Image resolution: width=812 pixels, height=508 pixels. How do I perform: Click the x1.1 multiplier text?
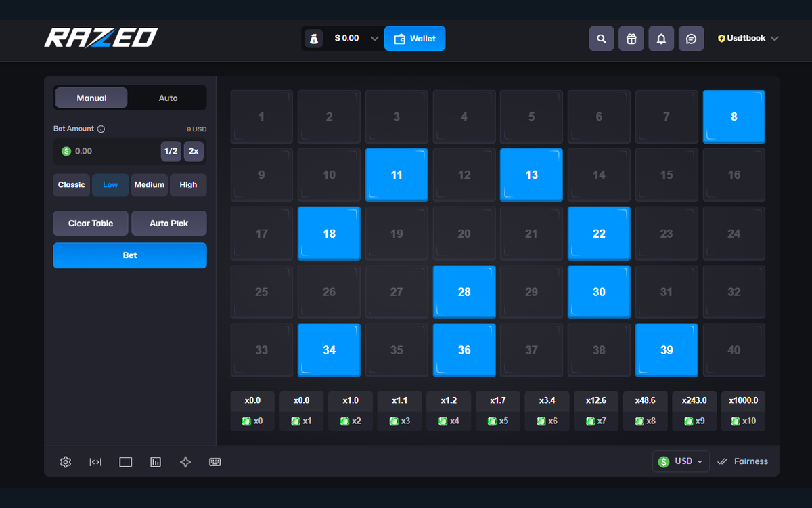[x=400, y=400]
